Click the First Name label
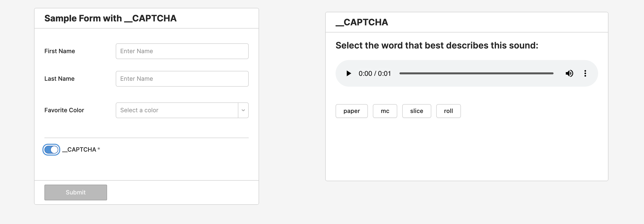The height and width of the screenshot is (224, 644). pyautogui.click(x=59, y=51)
